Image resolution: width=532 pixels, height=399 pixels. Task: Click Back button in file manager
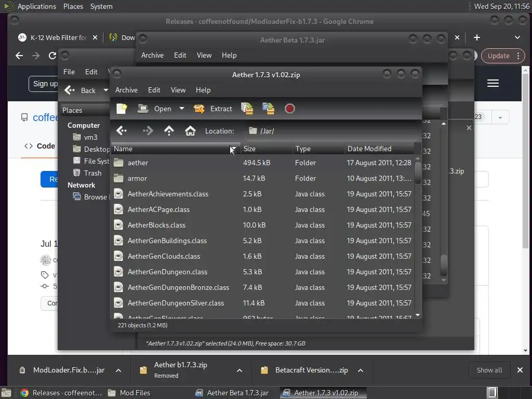click(x=81, y=90)
